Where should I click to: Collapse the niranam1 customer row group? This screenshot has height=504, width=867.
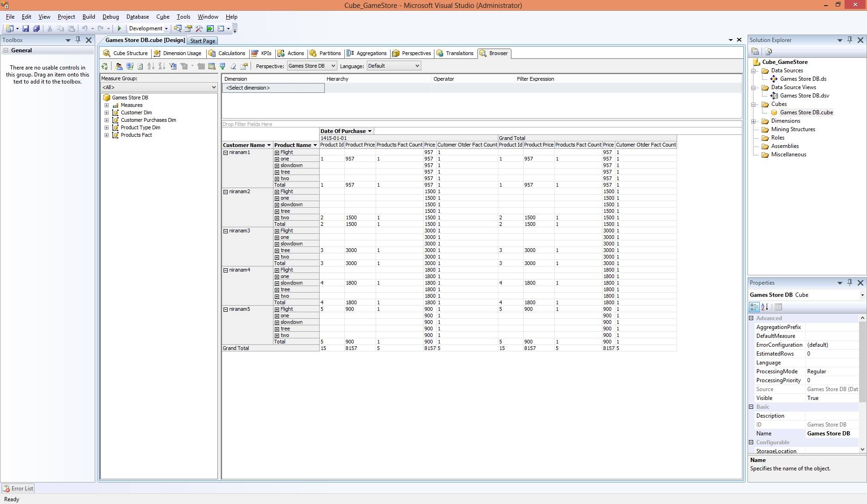(225, 153)
